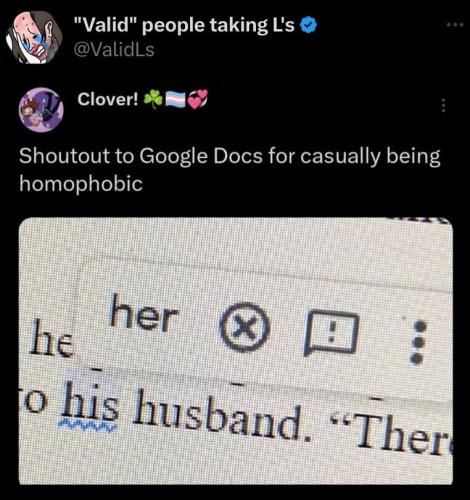Click the shamrock emoji beside Clover
The image size is (470, 500).
[153, 99]
